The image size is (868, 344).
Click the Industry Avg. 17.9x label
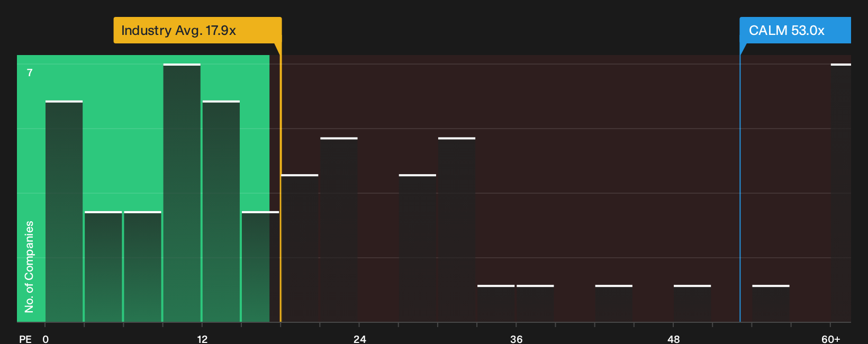[x=197, y=30]
